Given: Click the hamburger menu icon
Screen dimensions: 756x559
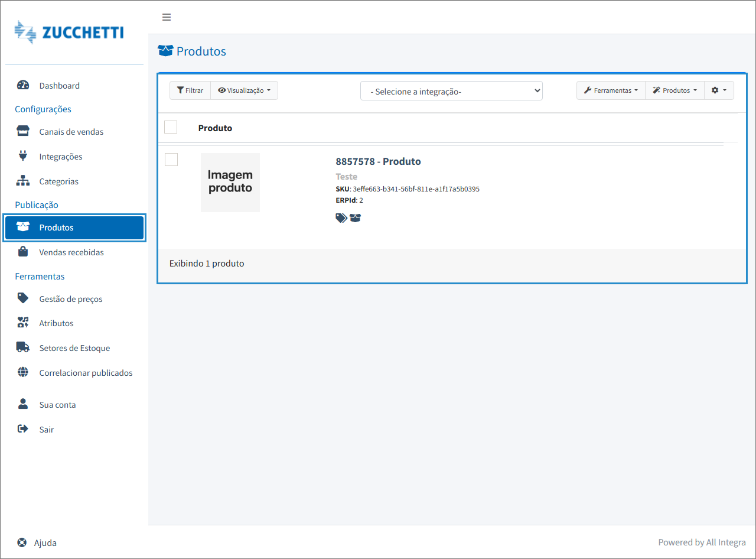Looking at the screenshot, I should click(167, 17).
